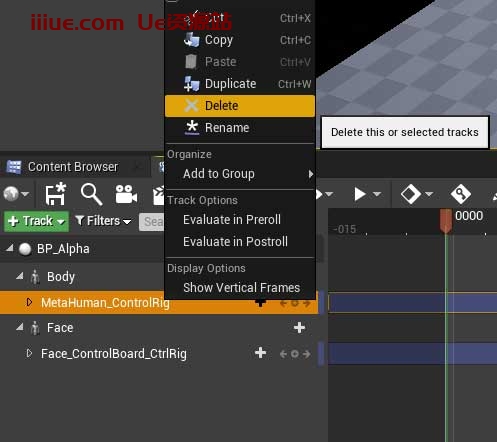The width and height of the screenshot is (497, 442).
Task: Click the save sequence icon in toolbar
Action: 56,194
